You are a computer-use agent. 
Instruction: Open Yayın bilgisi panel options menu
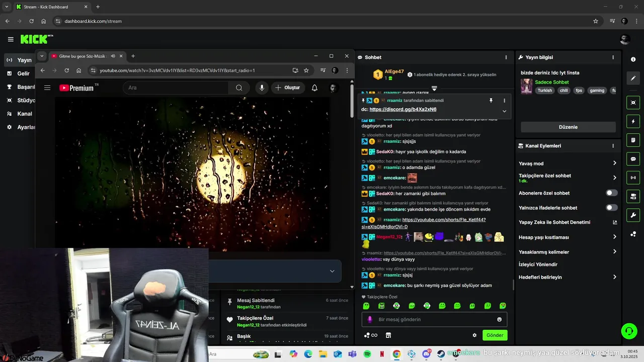click(x=613, y=57)
